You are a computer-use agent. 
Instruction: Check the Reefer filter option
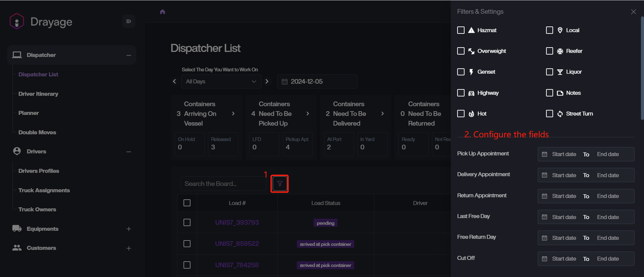coord(549,51)
